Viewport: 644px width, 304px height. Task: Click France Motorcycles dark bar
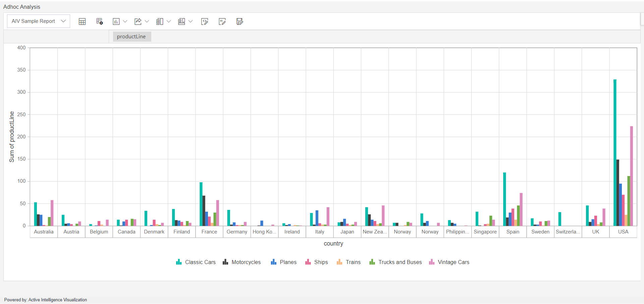tap(204, 211)
